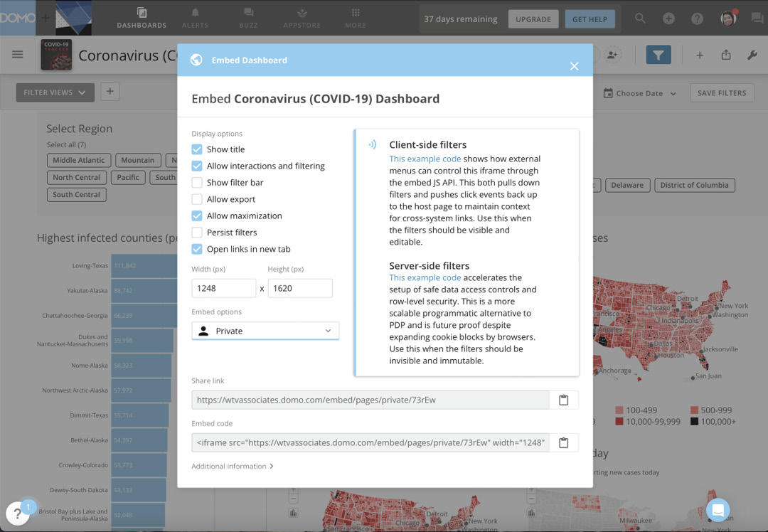Viewport: 768px width, 532px height.
Task: Open the client-side filters example code link
Action: 425,159
